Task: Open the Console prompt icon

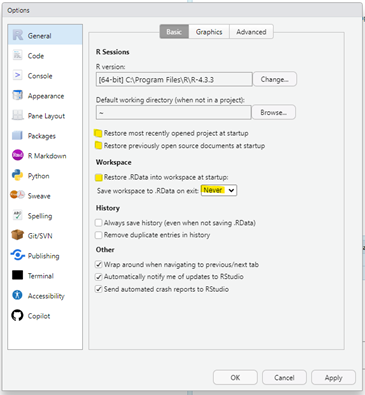Action: point(17,75)
